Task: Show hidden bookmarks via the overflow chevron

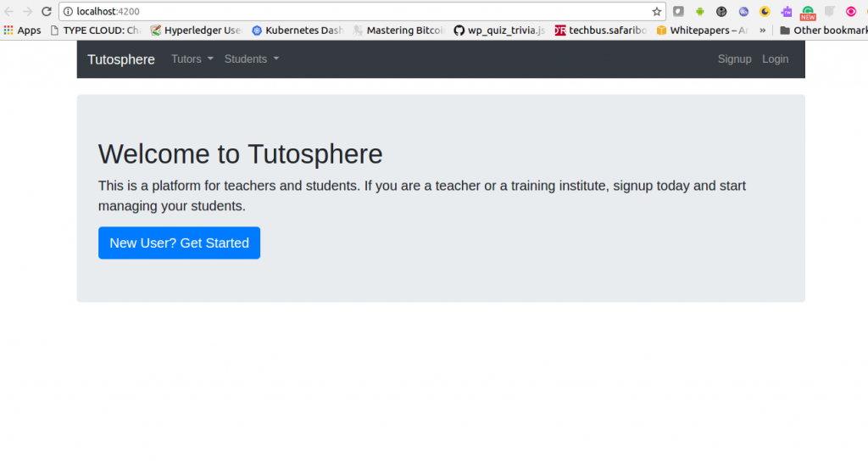Action: 762,31
